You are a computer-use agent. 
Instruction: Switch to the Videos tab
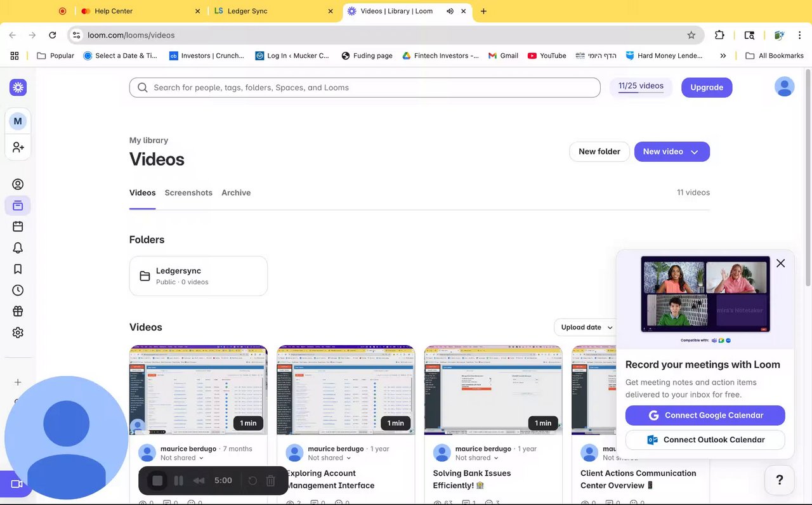click(x=143, y=193)
